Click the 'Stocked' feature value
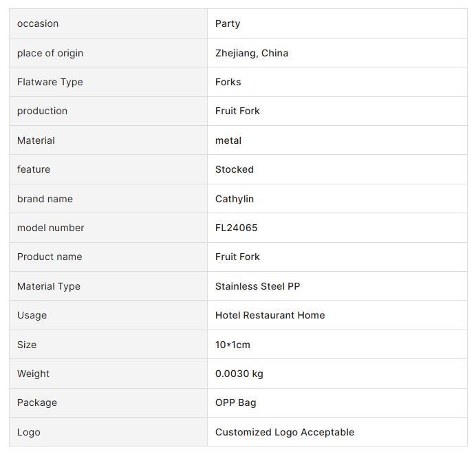 pyautogui.click(x=235, y=169)
